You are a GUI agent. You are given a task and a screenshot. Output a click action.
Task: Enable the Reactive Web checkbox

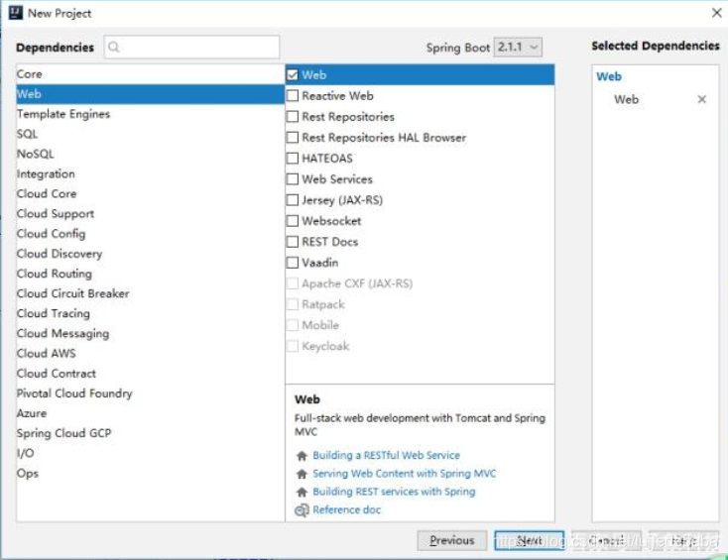(x=293, y=95)
